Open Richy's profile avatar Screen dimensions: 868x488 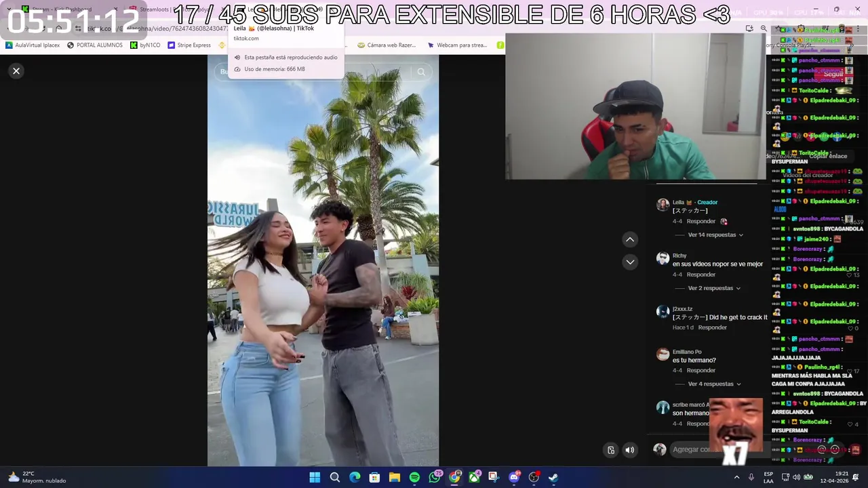[x=663, y=258]
